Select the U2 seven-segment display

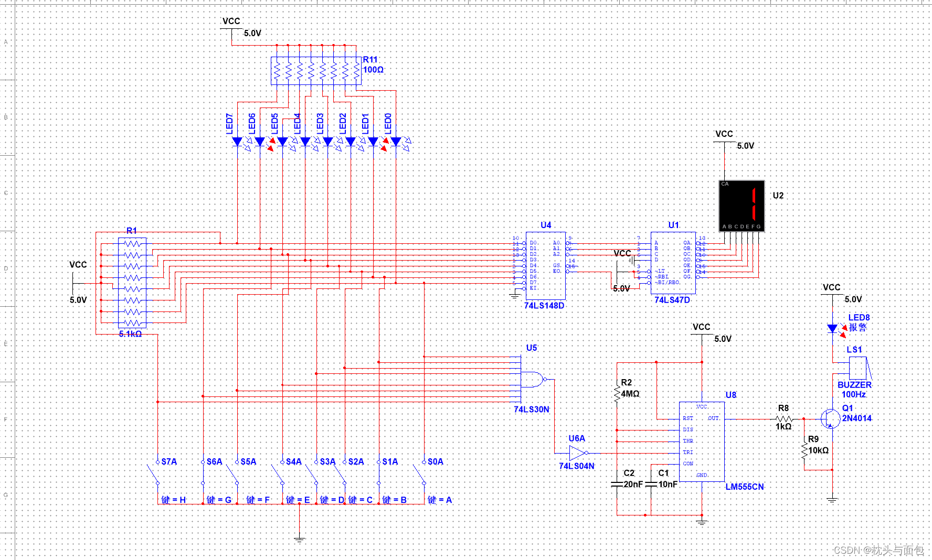click(742, 206)
